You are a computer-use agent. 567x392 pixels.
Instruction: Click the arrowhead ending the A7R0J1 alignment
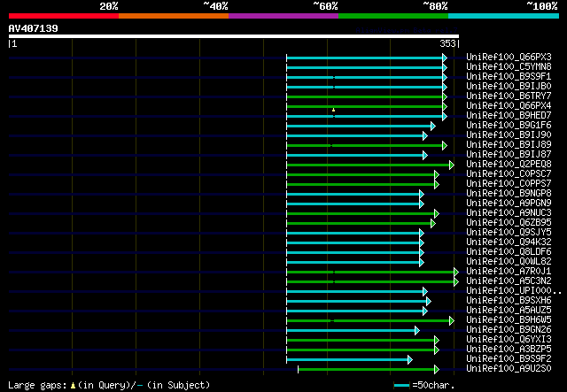[x=456, y=272]
